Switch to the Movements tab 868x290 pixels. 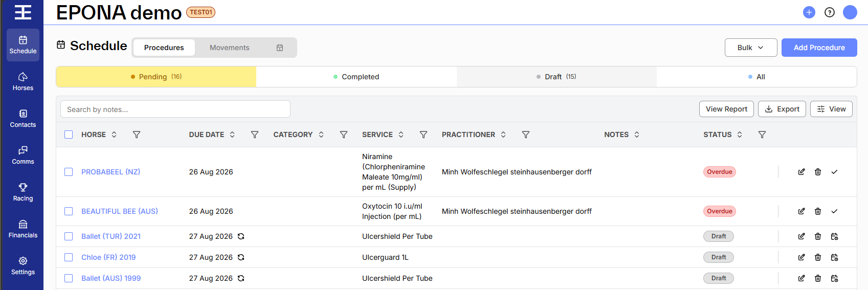[x=230, y=48]
